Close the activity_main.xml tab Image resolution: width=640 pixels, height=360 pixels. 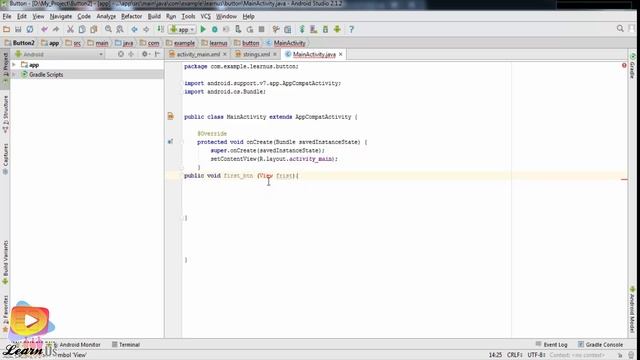click(225, 54)
